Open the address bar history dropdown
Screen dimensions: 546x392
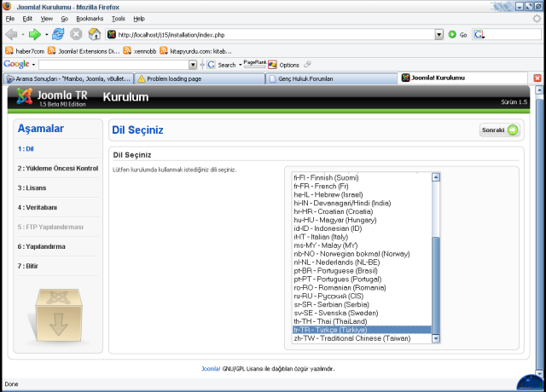pos(439,34)
